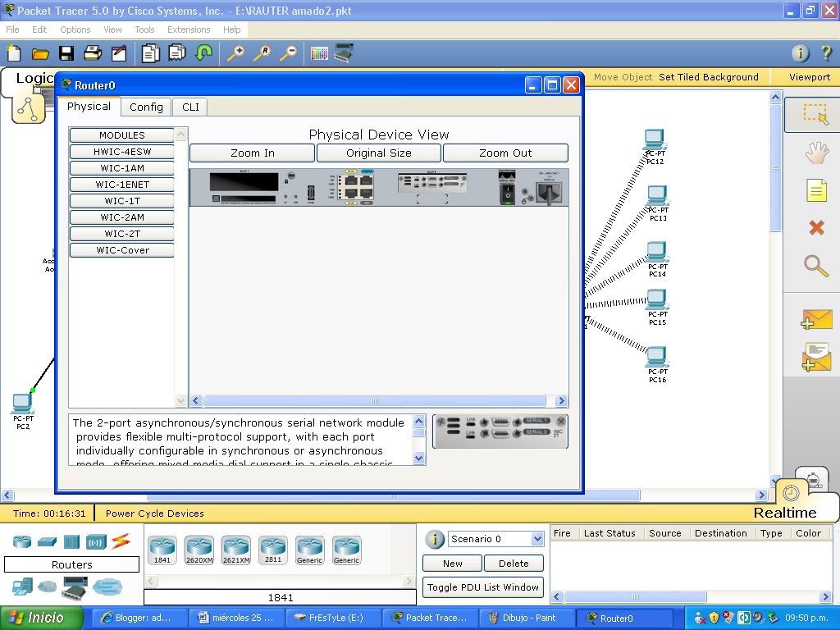Choose the Select tool in right panel
Viewport: 840px width, 630px height.
point(815,113)
